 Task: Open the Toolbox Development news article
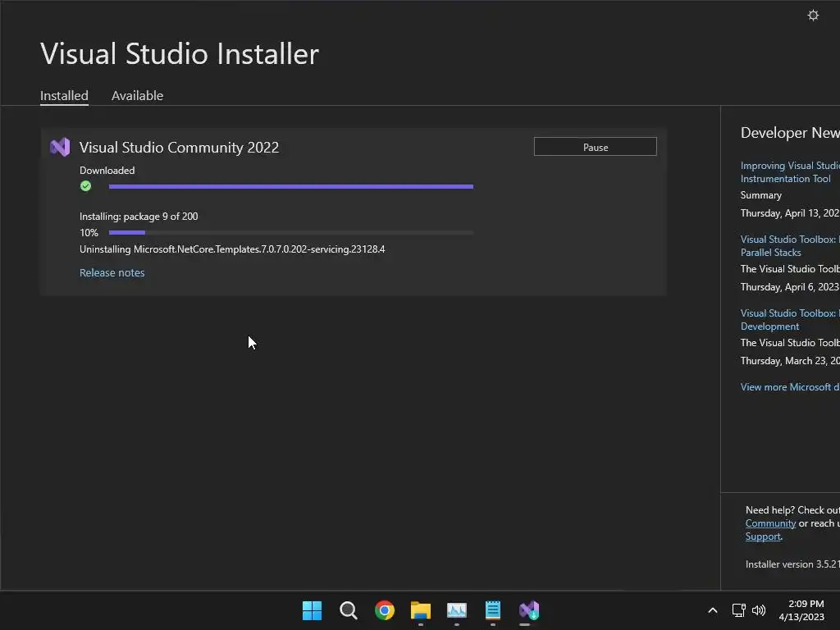point(790,320)
